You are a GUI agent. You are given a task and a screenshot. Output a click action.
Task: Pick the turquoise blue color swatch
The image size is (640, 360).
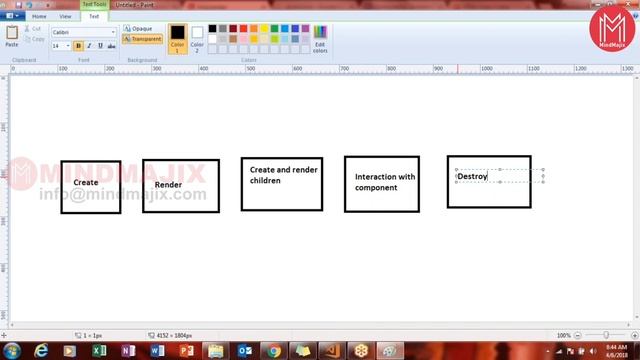[x=285, y=28]
